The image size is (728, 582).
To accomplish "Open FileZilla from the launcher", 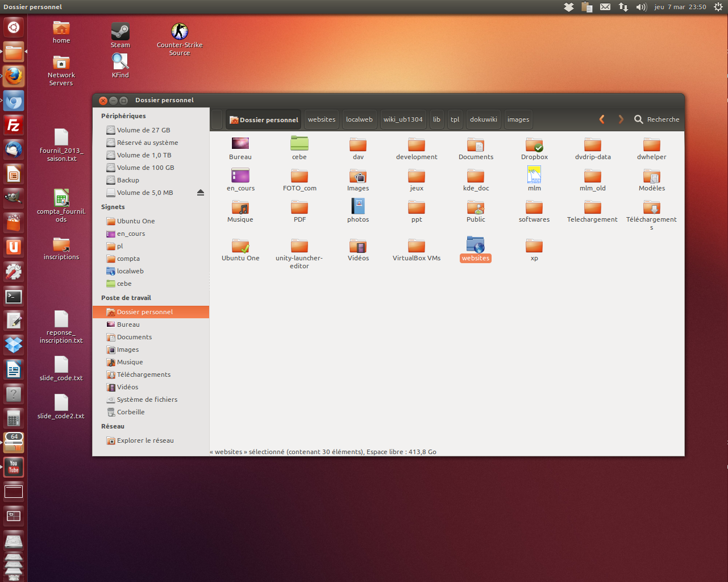I will (14, 125).
